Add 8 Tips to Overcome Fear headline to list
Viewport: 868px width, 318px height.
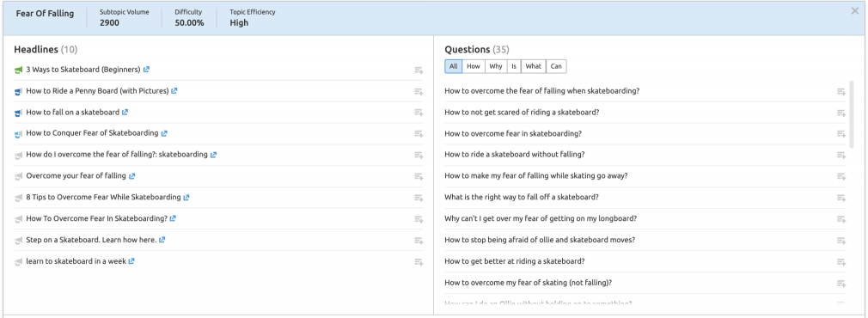tap(419, 198)
